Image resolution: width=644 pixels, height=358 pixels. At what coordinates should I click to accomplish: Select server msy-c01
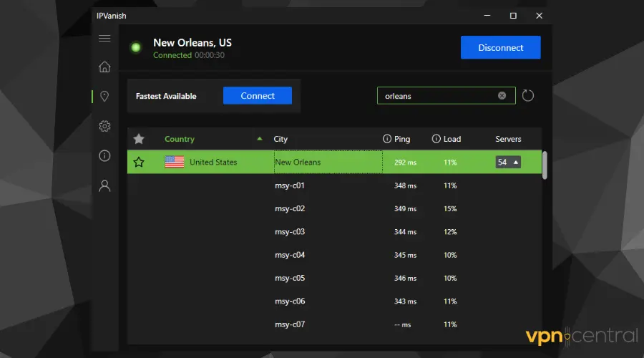pyautogui.click(x=290, y=185)
